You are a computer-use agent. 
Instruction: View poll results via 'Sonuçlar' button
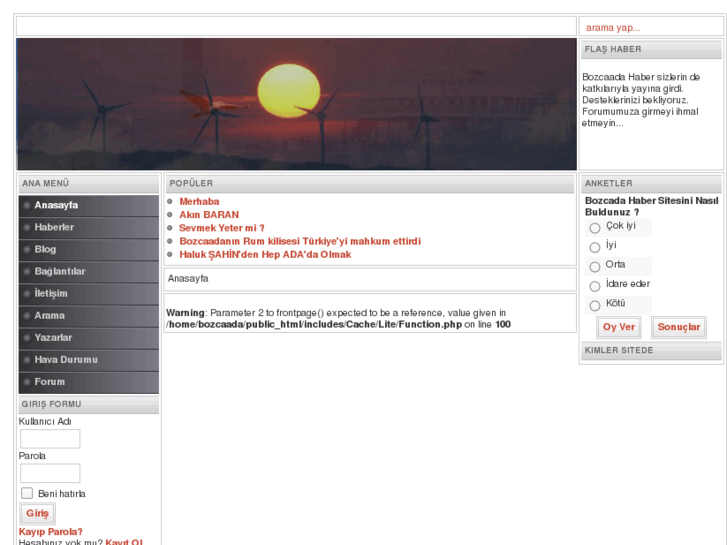click(x=679, y=327)
